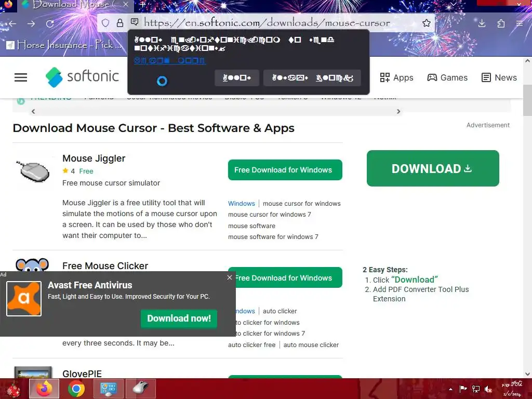Open a new tab with plus button
532x399 pixels.
(x=142, y=4)
